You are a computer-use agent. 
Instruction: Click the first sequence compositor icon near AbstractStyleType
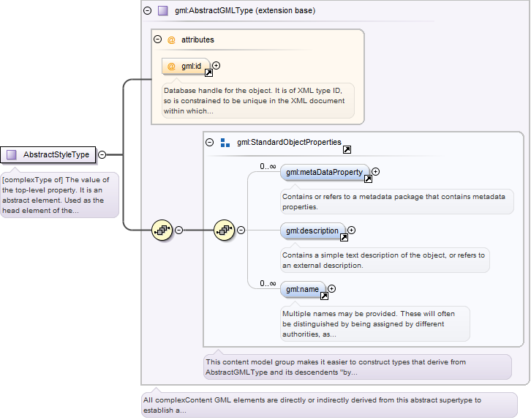tap(162, 230)
